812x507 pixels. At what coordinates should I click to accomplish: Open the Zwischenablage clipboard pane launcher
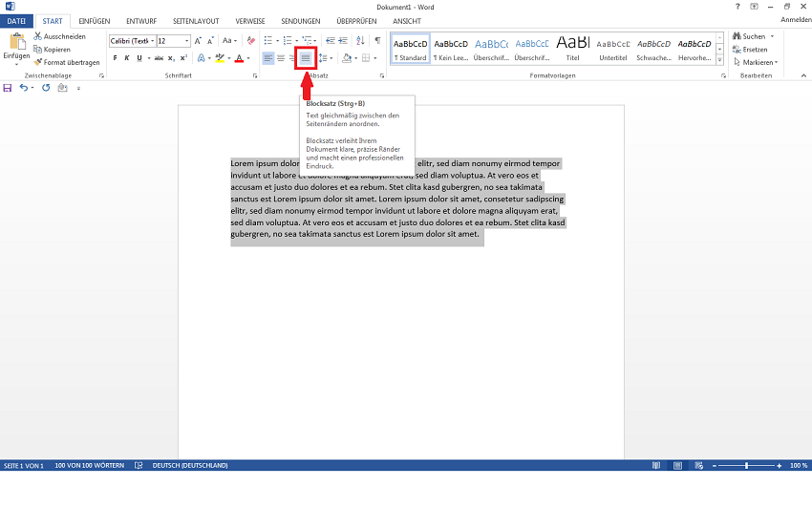[x=101, y=75]
